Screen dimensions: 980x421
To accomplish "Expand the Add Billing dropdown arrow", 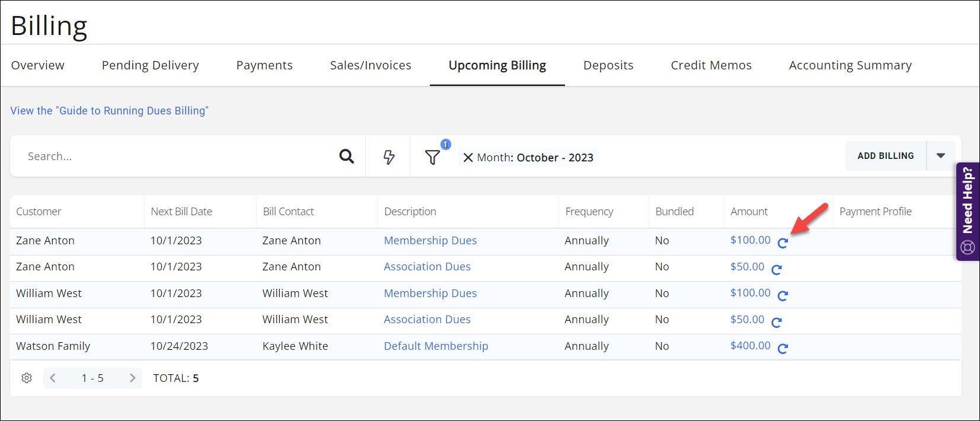I will tap(940, 156).
